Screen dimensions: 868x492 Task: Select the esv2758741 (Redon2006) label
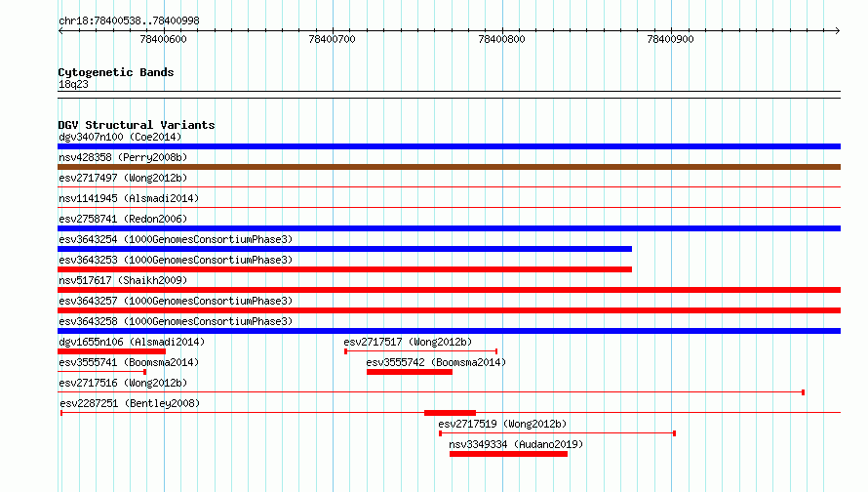tap(123, 219)
